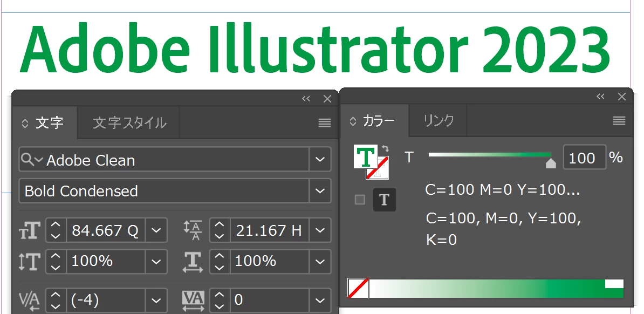This screenshot has height=314, width=644.
Task: Open the リンク tab
Action: (x=438, y=120)
